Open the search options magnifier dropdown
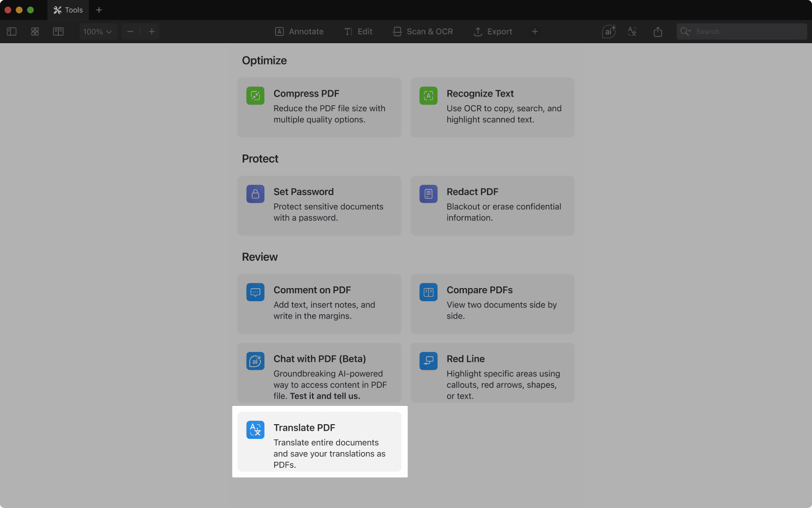812x508 pixels. point(686,31)
